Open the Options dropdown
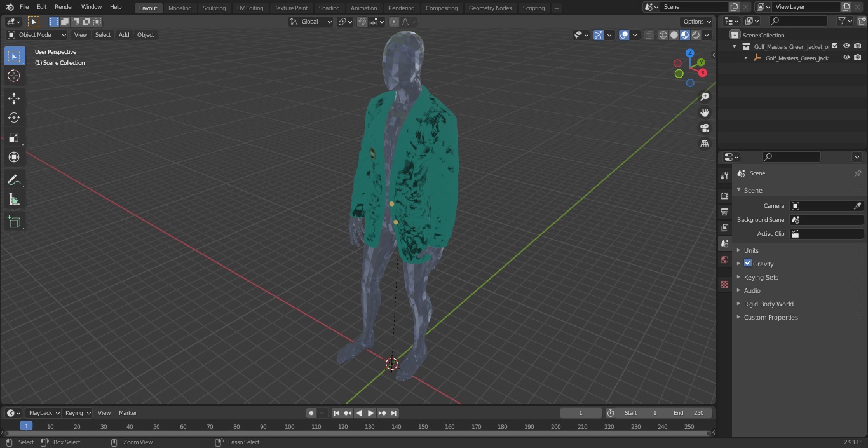This screenshot has width=868, height=448. [x=697, y=22]
